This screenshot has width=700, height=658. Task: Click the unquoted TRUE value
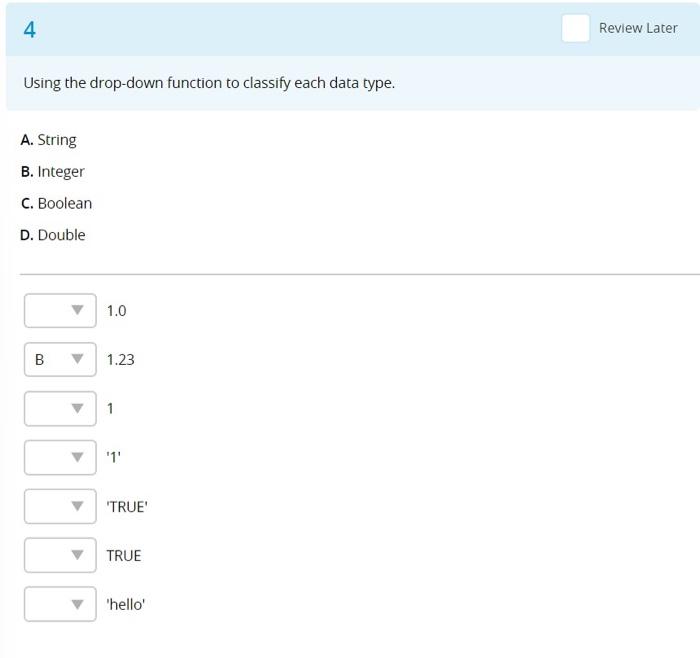click(x=124, y=555)
